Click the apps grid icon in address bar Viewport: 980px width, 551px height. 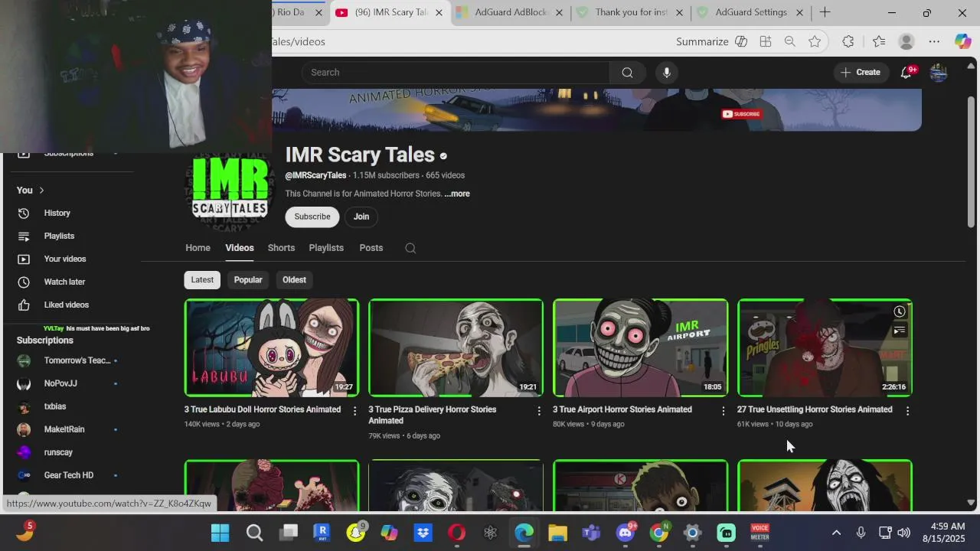point(765,41)
